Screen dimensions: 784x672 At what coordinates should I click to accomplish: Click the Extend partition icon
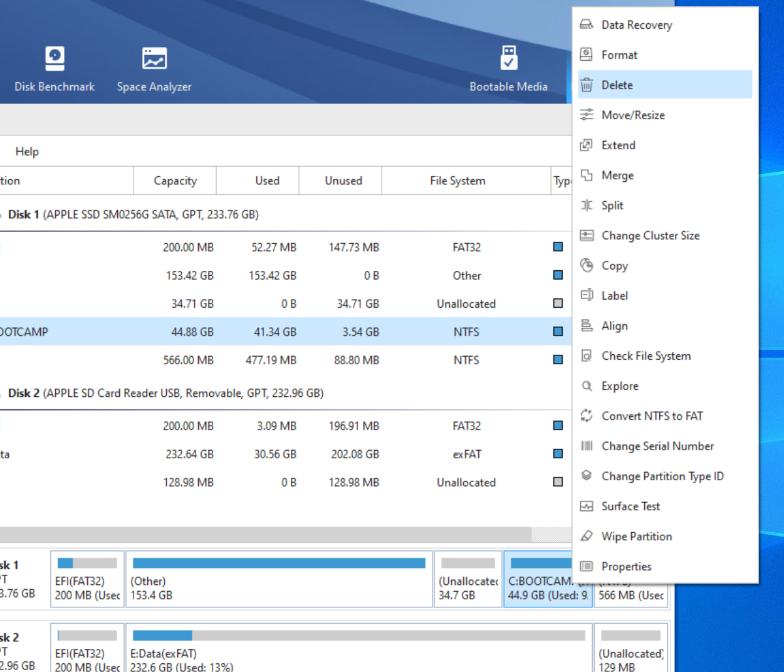587,145
